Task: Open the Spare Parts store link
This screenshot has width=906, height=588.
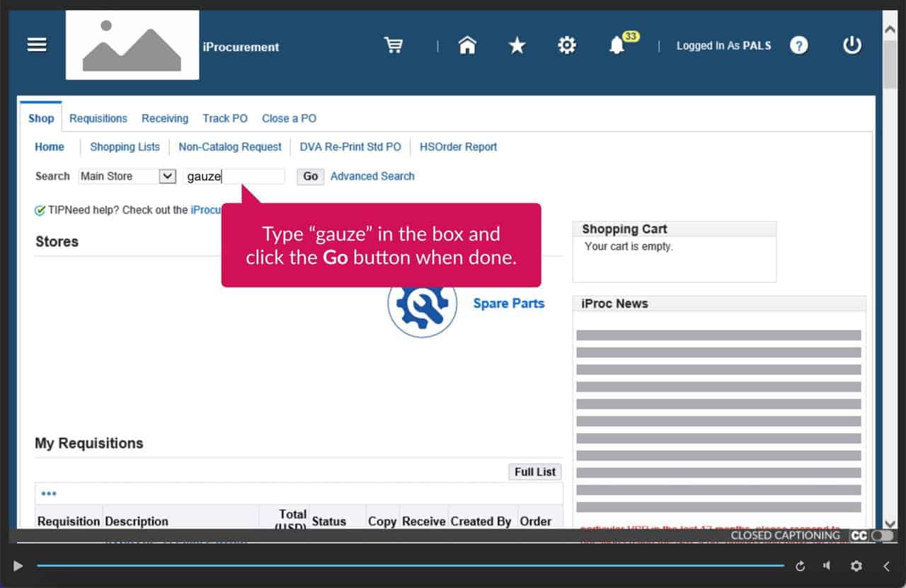Action: point(509,304)
